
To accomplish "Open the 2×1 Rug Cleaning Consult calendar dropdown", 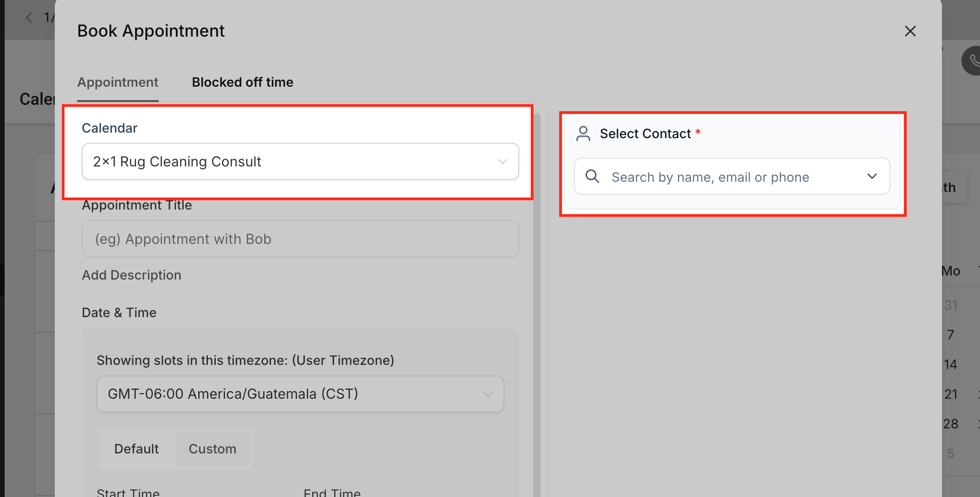I will click(300, 161).
